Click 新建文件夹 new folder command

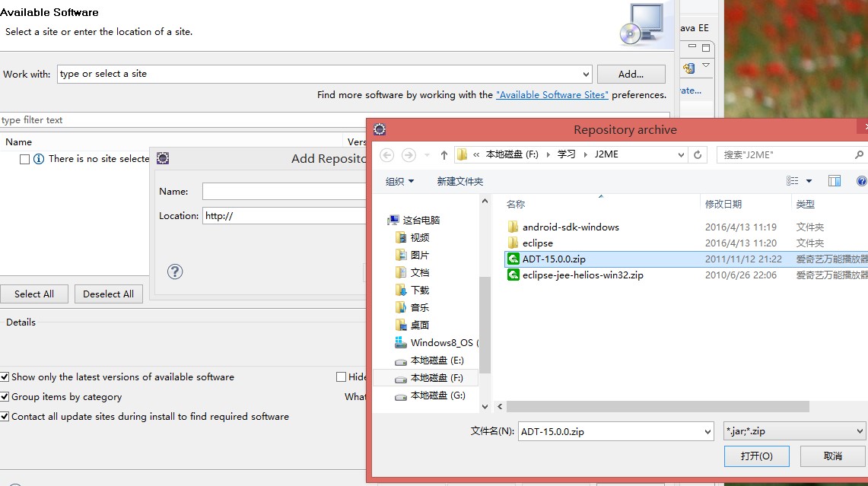[x=460, y=182]
